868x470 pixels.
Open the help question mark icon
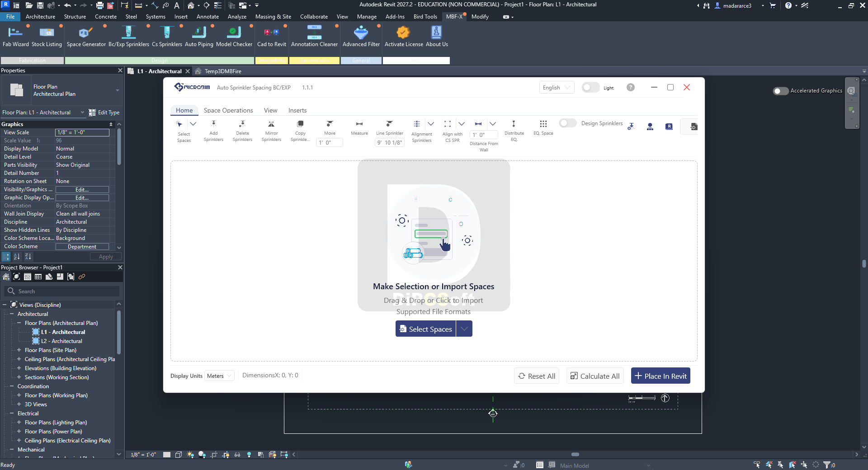(x=631, y=87)
